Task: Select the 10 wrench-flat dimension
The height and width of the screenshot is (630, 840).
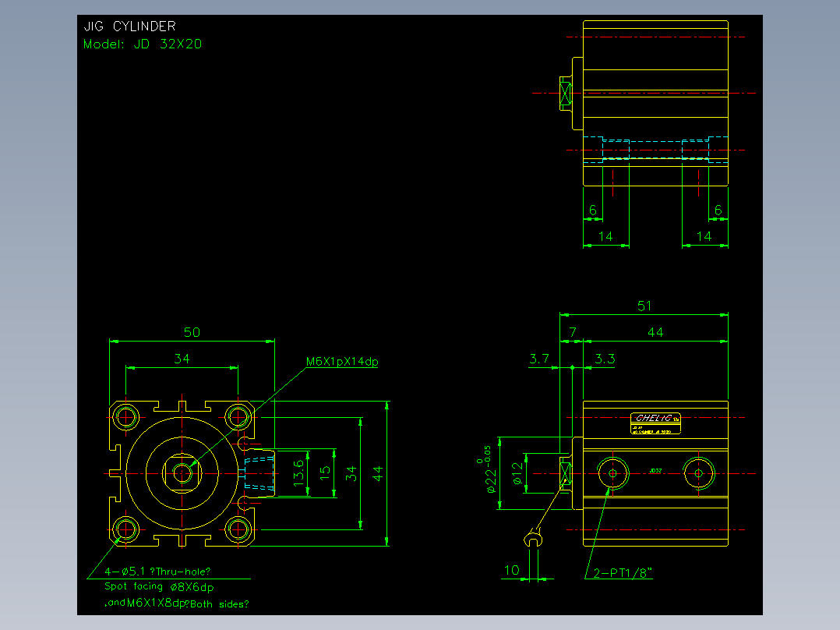Action: click(x=512, y=570)
